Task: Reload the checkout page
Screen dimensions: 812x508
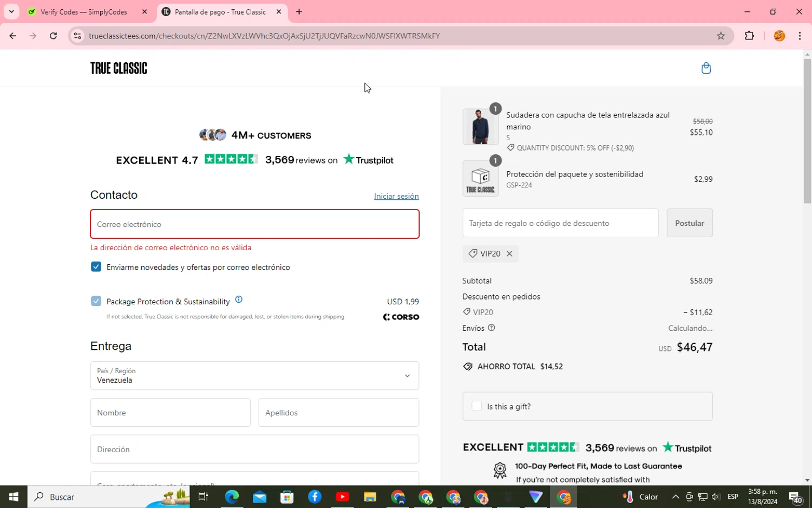Action: pyautogui.click(x=53, y=36)
